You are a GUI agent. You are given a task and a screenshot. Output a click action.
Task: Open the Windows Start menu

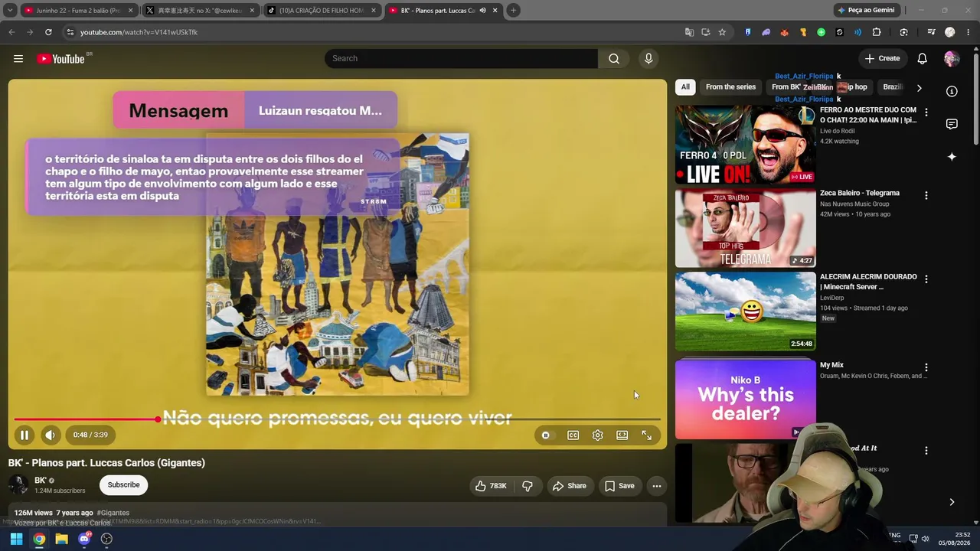(16, 539)
